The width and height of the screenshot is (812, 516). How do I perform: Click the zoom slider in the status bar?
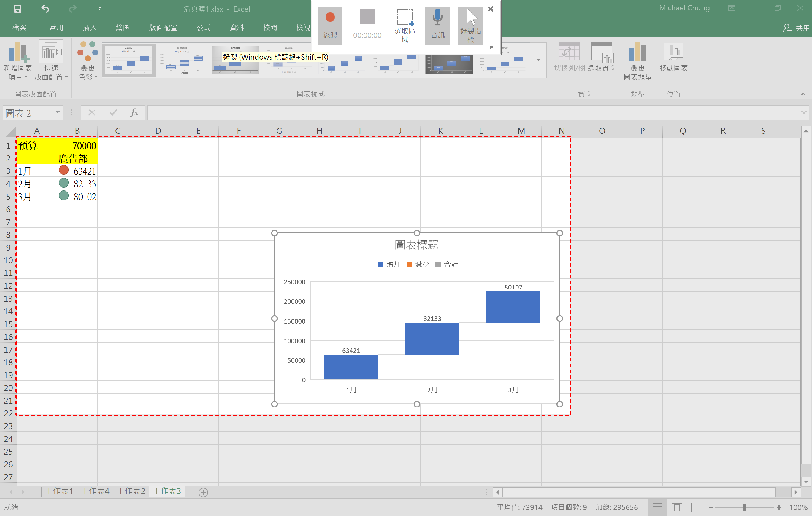[744, 507]
